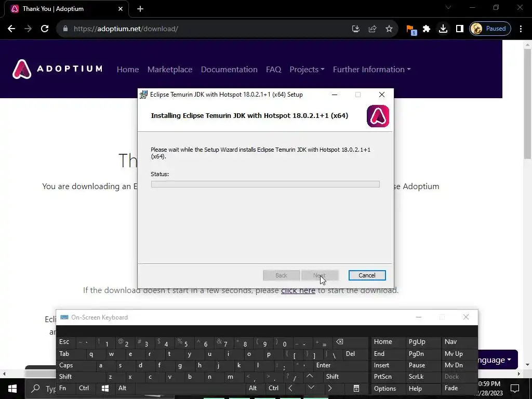532x399 pixels.
Task: Click the share page icon in address bar
Action: tap(373, 29)
